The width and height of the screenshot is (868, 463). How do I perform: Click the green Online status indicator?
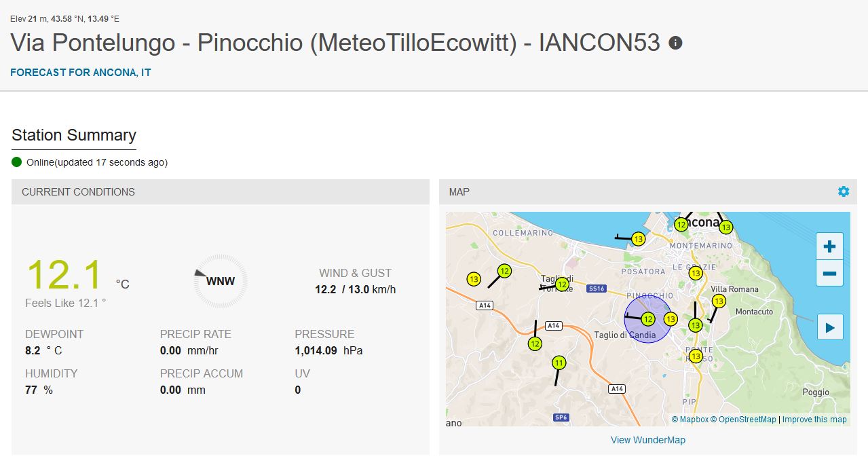[x=17, y=162]
